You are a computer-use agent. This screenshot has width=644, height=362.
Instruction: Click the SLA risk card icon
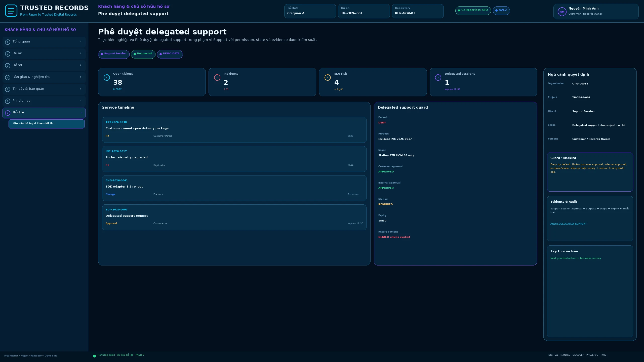coord(328,78)
